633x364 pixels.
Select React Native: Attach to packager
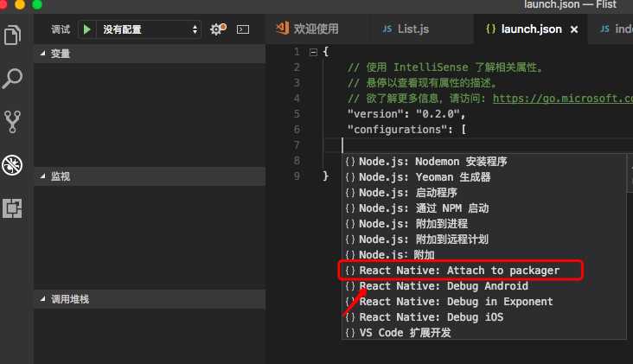(x=483, y=271)
